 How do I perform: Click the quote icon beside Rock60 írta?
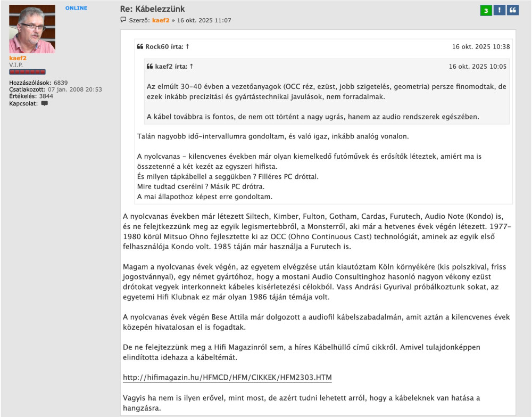click(139, 46)
